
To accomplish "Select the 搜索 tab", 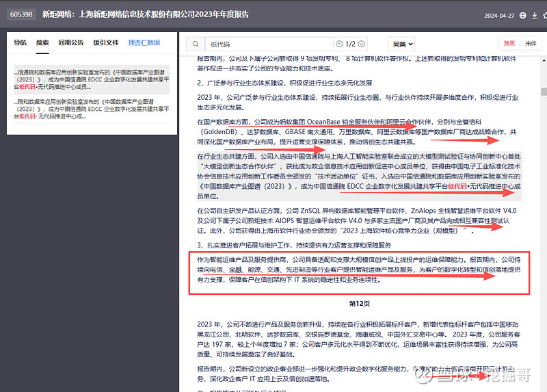I will (x=42, y=42).
